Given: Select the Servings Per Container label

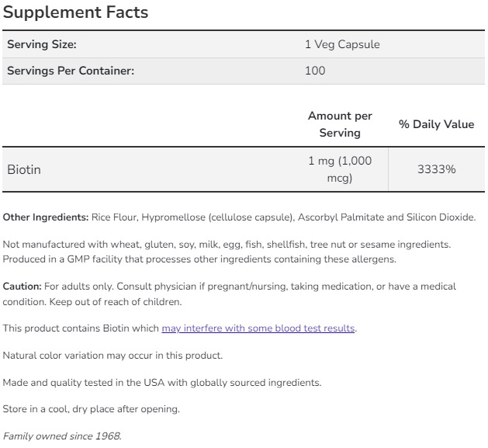Looking at the screenshot, I should [x=71, y=71].
